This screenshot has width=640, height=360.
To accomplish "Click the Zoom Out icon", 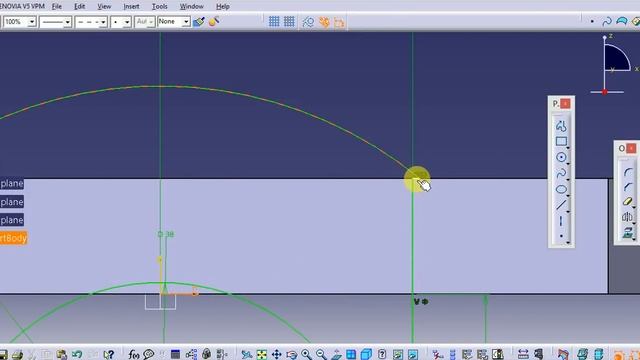I will [x=321, y=354].
